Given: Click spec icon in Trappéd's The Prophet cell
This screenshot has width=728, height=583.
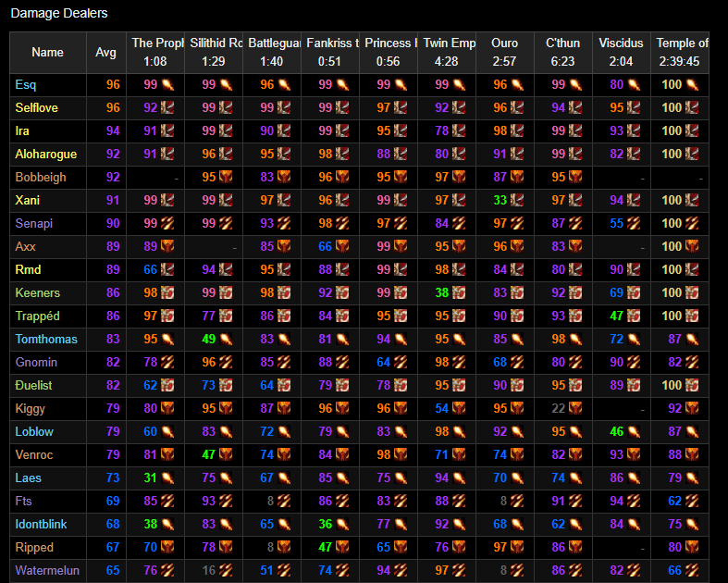Looking at the screenshot, I should pos(167,316).
